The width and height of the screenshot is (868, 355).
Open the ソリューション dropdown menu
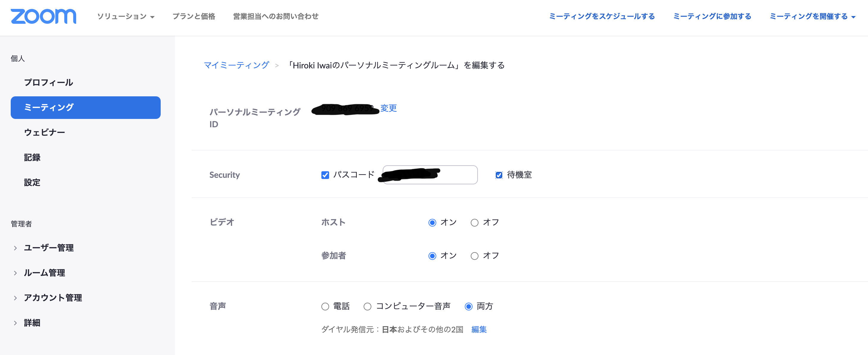pyautogui.click(x=126, y=17)
